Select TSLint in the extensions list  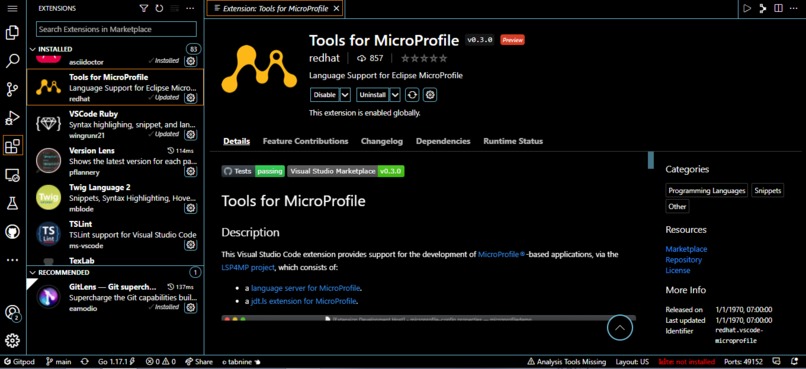115,234
